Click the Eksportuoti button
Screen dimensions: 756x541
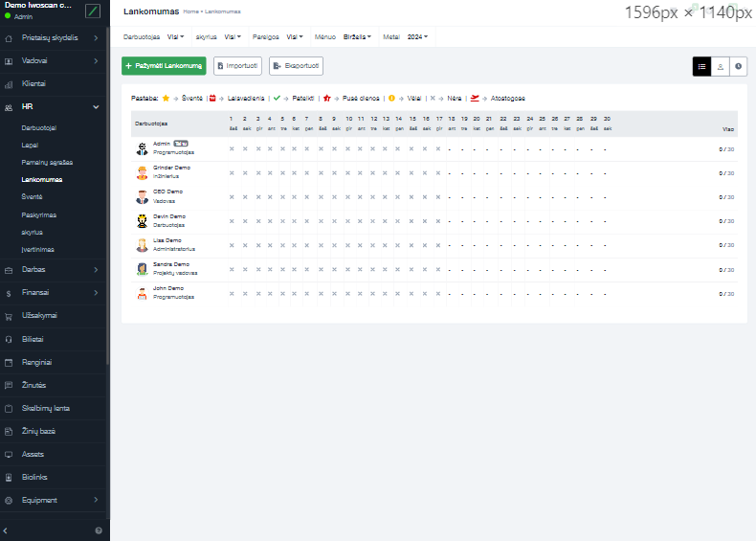click(x=296, y=66)
